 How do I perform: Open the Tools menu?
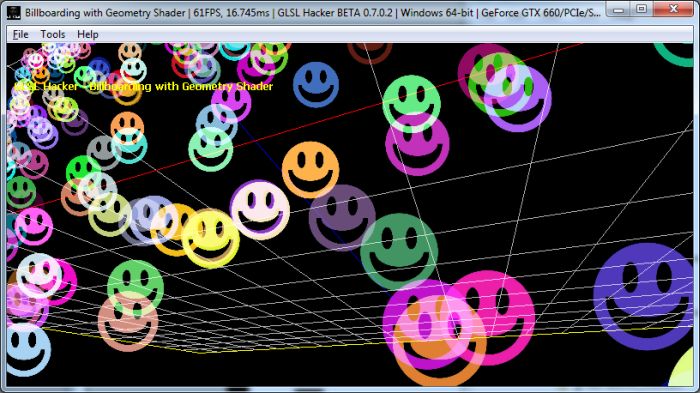(x=53, y=34)
